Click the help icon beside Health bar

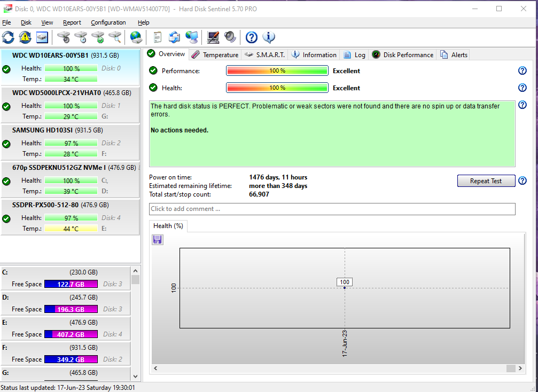click(x=522, y=88)
